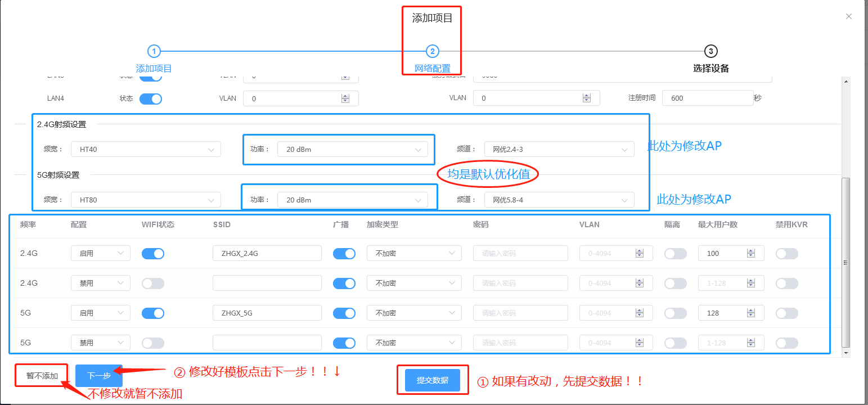This screenshot has height=405, width=868.
Task: Expand 2.4G 频道 网优2.4-3 dropdown
Action: pyautogui.click(x=559, y=150)
